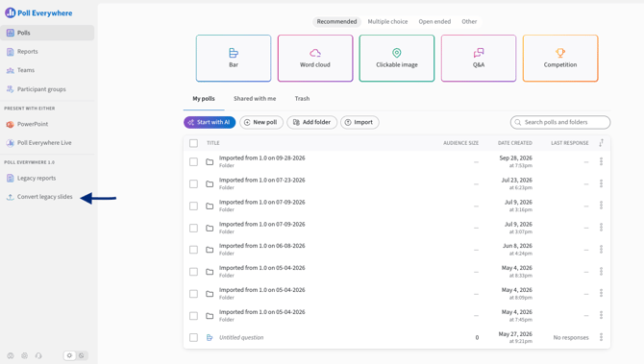Click Start with AI button

(x=210, y=122)
